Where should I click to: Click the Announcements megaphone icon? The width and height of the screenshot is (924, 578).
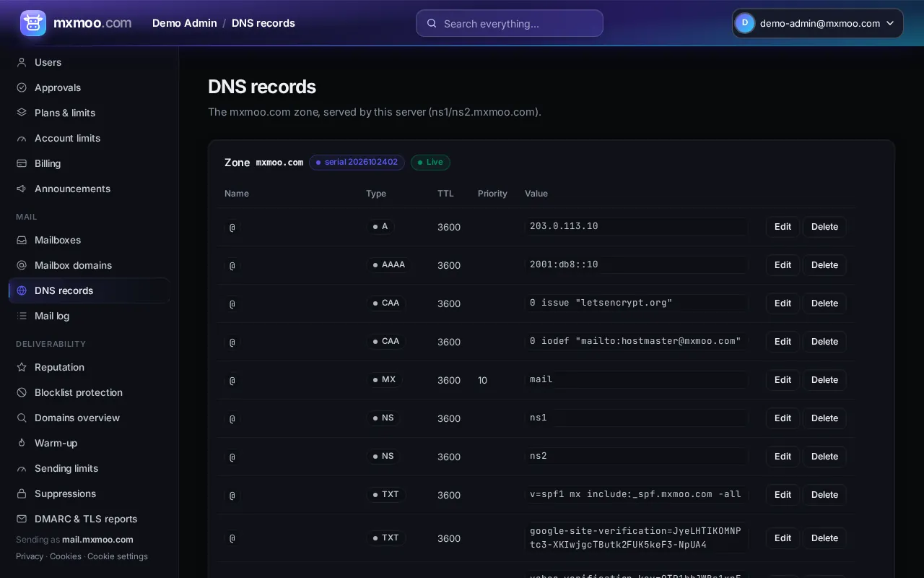click(x=22, y=189)
